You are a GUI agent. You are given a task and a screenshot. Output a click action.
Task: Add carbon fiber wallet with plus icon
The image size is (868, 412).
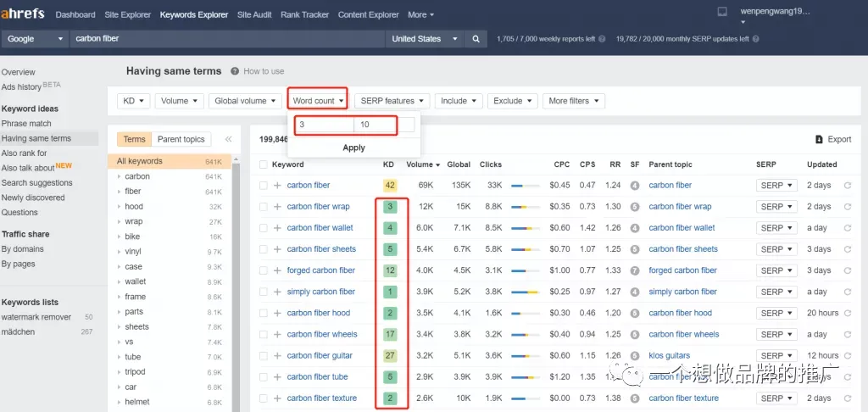click(277, 228)
